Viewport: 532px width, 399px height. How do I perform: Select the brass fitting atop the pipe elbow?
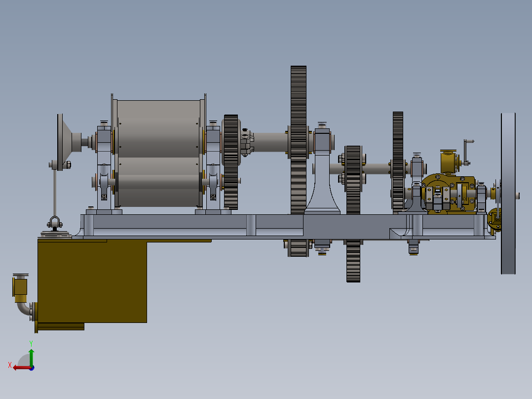[x=20, y=287]
